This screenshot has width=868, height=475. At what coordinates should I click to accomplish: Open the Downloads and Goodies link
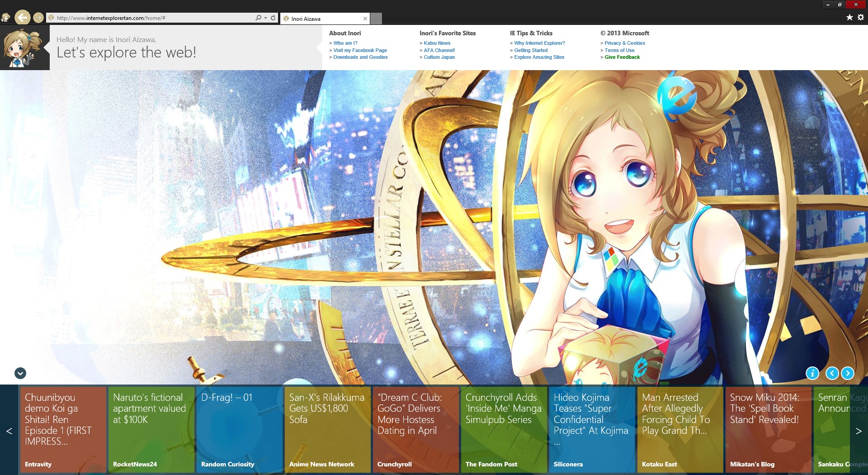(x=360, y=57)
